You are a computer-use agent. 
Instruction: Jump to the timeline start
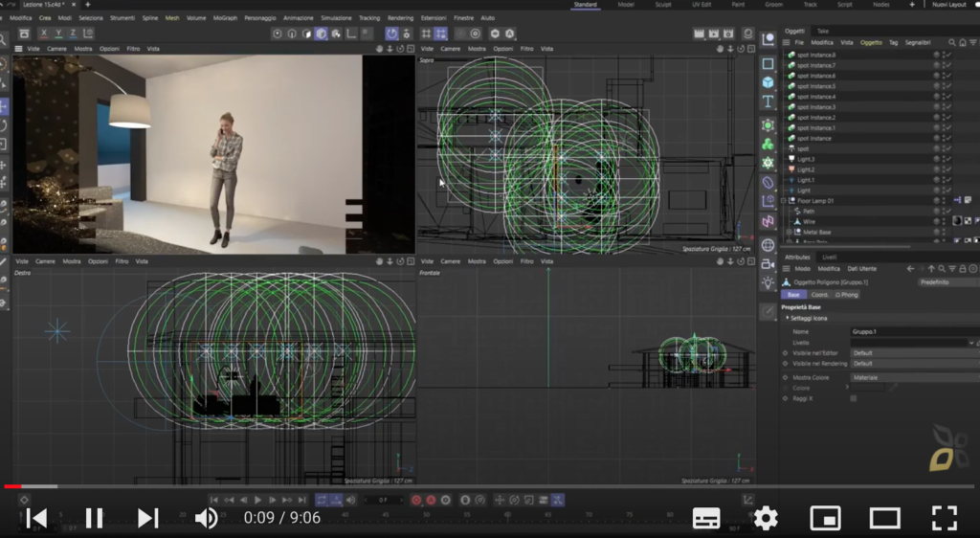(x=213, y=500)
